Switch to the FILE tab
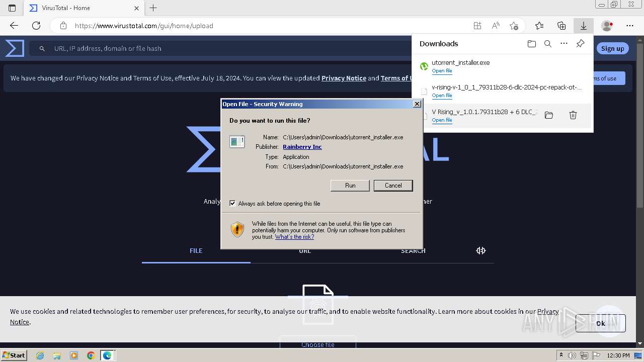Image resolution: width=644 pixels, height=362 pixels. tap(196, 251)
